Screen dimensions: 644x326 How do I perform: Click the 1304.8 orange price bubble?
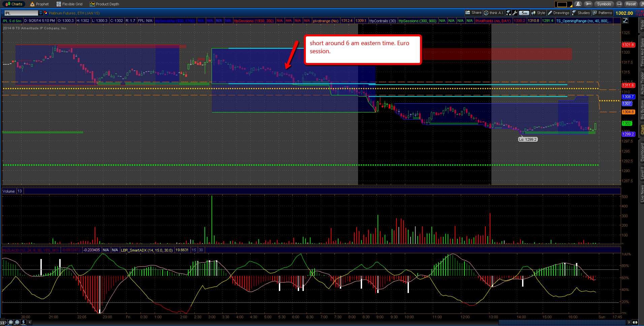tap(628, 112)
